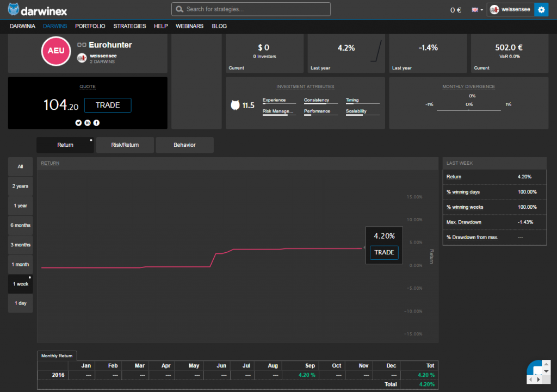This screenshot has height=392, width=557.
Task: Switch the chart to 6 months
Action: (x=21, y=225)
